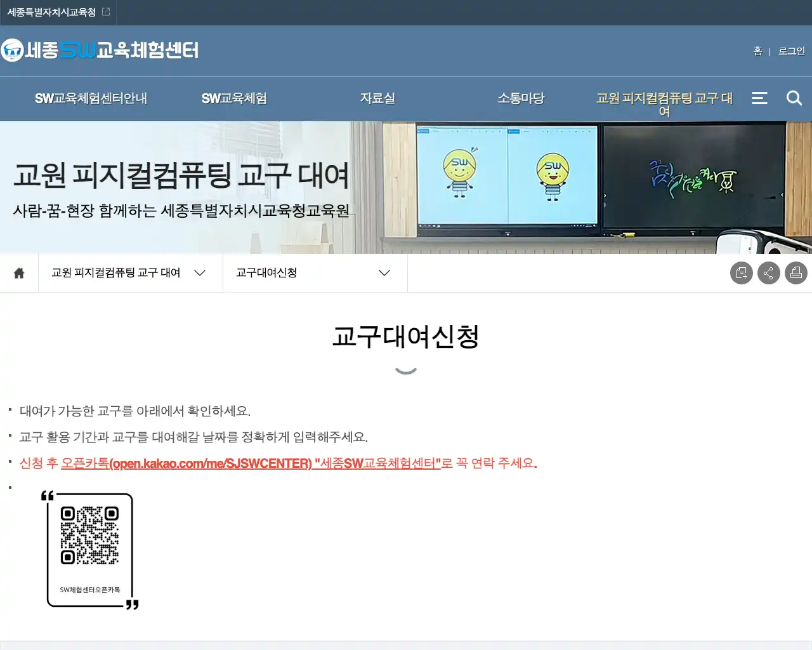The width and height of the screenshot is (812, 650).
Task: Click the text 대여가 가능한 교구를 아래에서 확인하세요.
Action: point(135,411)
